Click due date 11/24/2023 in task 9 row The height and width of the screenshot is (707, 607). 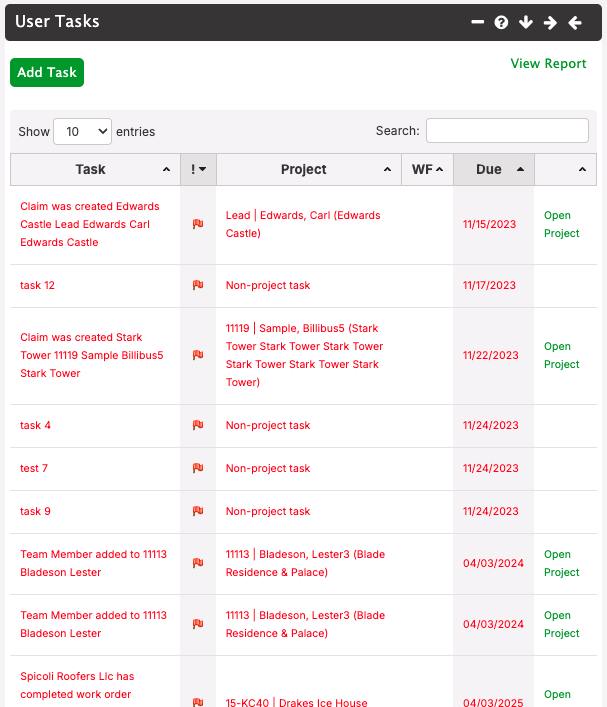pos(491,511)
